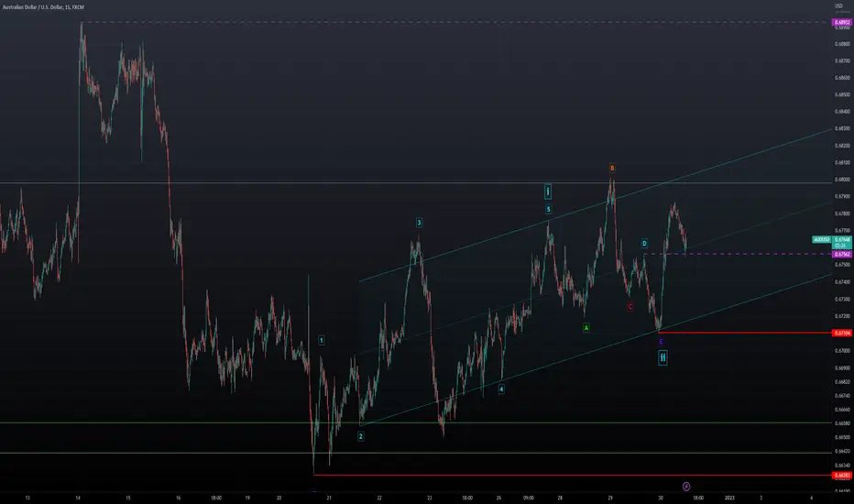Click the purple 0.68932 price level label
This screenshot has width=854, height=504.
pyautogui.click(x=842, y=22)
